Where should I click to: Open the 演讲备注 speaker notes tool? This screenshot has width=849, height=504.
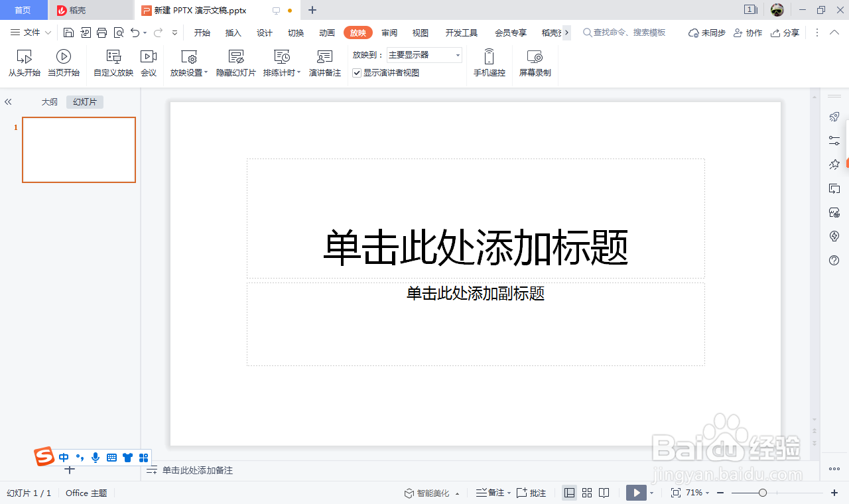pos(324,62)
